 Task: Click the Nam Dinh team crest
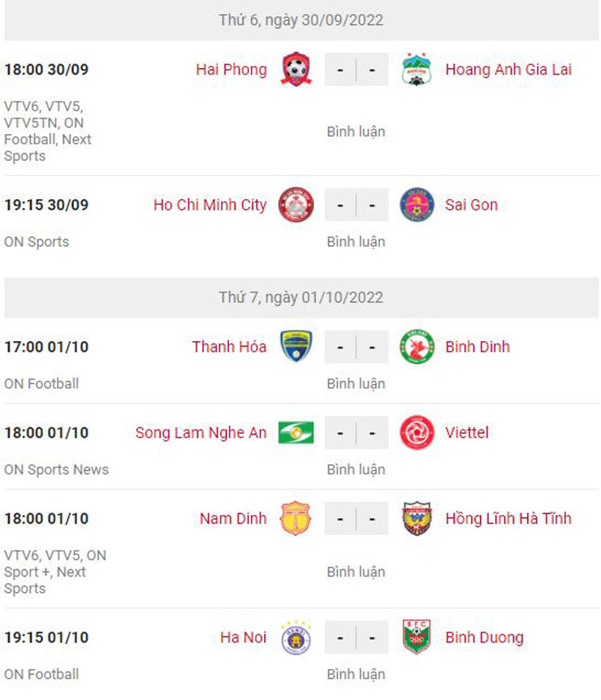click(296, 519)
